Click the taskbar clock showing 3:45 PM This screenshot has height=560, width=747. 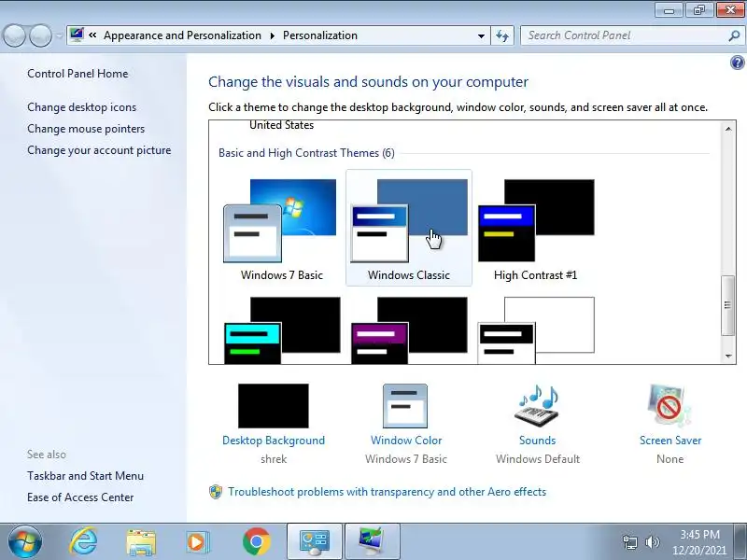[699, 542]
